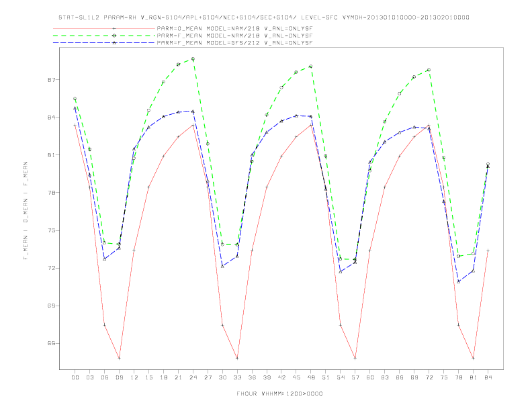
Task: Click the blue dashed line sample in legend
Action: [x=104, y=43]
